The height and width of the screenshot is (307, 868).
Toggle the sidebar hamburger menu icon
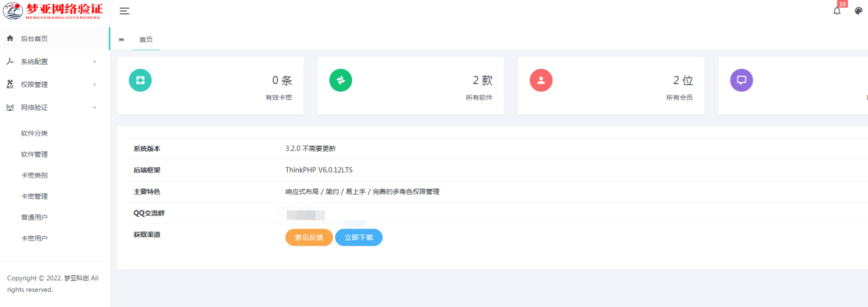(x=124, y=11)
